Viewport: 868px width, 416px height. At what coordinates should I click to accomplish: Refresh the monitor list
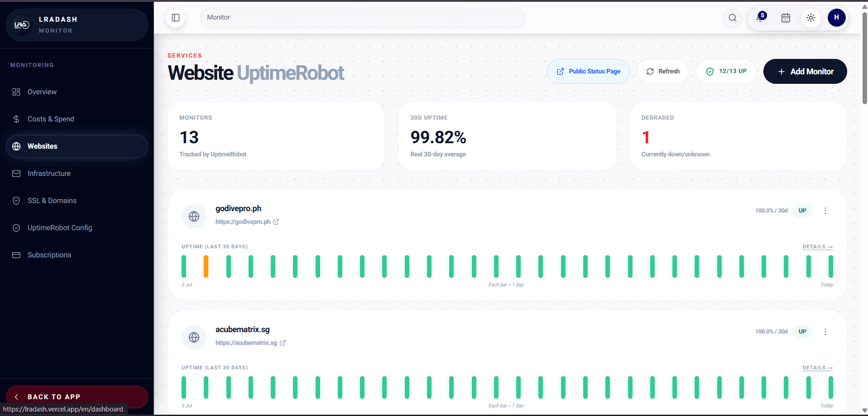click(x=663, y=72)
